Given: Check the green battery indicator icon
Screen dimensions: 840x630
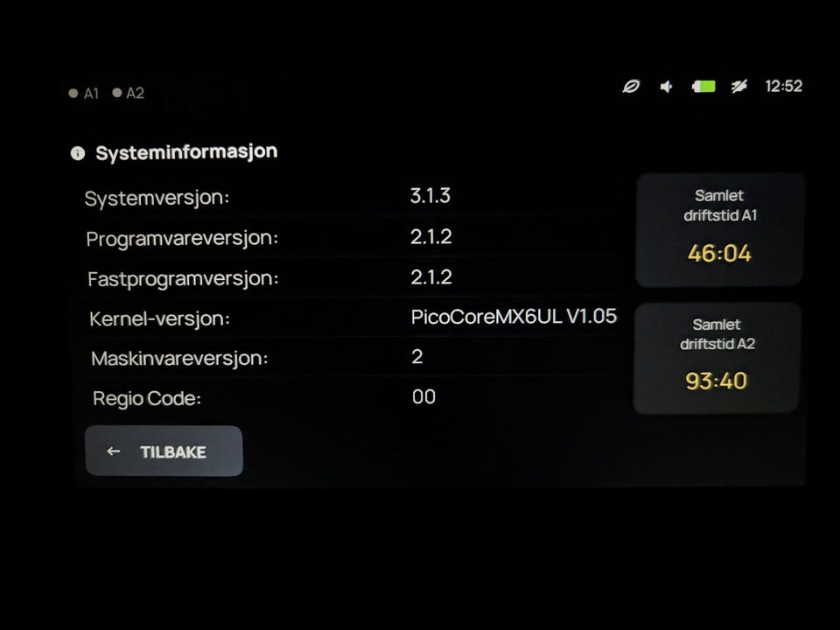Looking at the screenshot, I should [x=703, y=87].
